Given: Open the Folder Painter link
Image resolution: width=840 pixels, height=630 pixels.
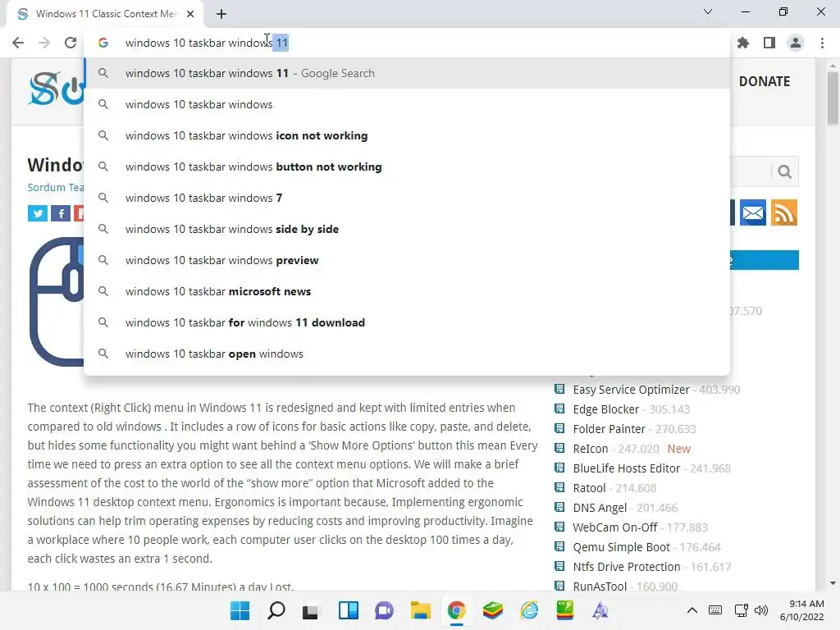Looking at the screenshot, I should pos(609,429).
